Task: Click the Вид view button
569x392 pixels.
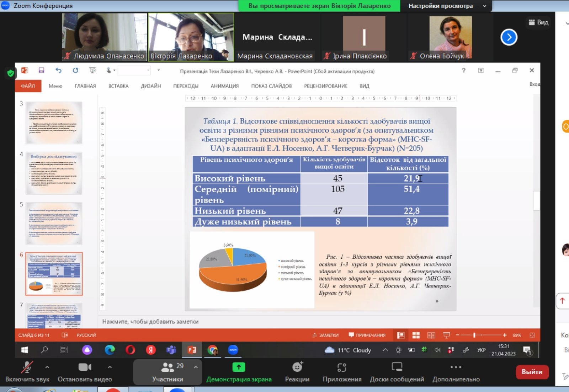Action: [538, 22]
